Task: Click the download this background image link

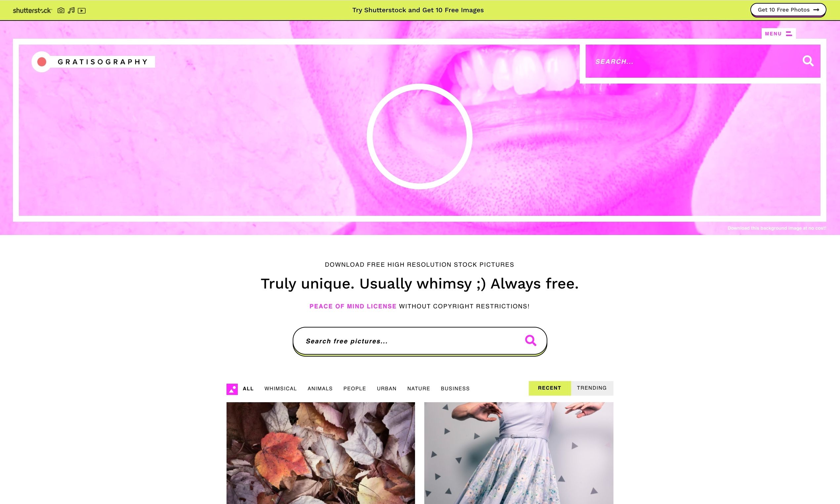Action: (x=777, y=228)
